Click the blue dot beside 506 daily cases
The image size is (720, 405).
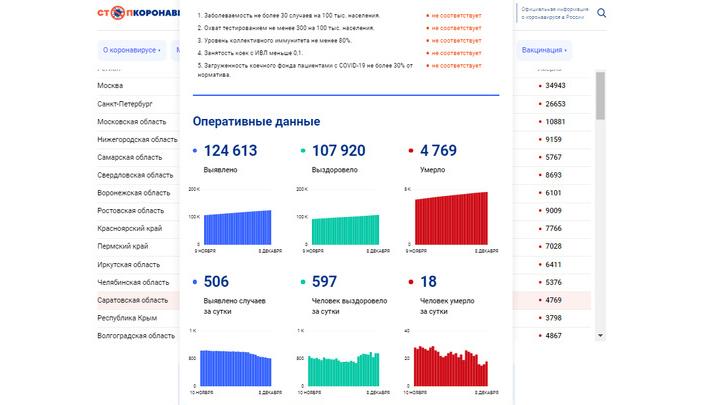click(x=194, y=283)
